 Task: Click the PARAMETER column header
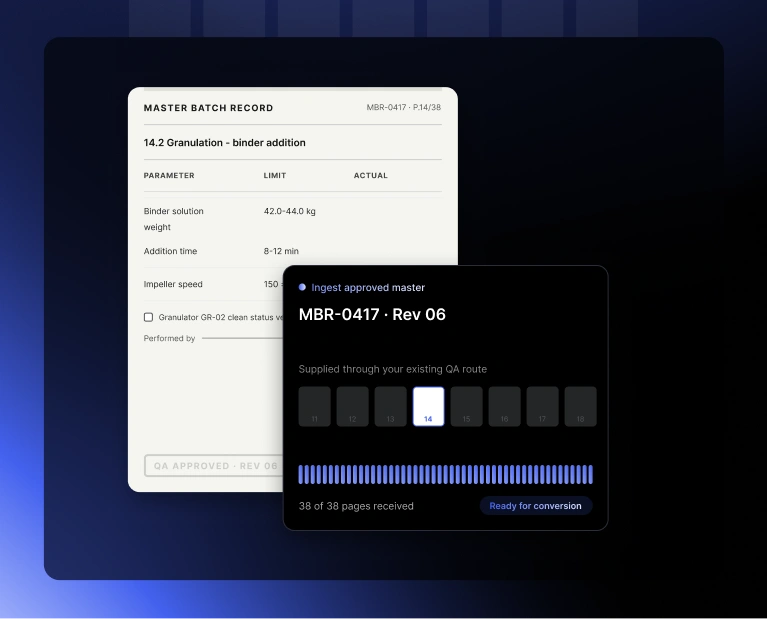click(x=169, y=175)
